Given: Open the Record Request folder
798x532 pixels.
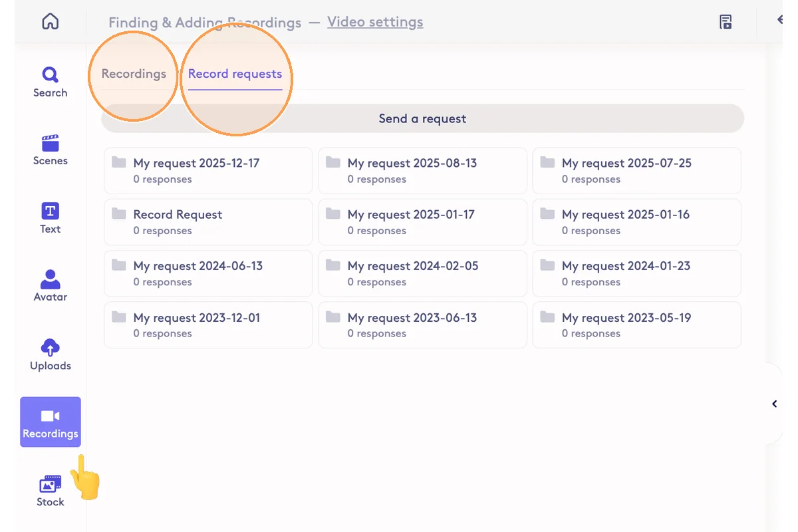Looking at the screenshot, I should 208,222.
